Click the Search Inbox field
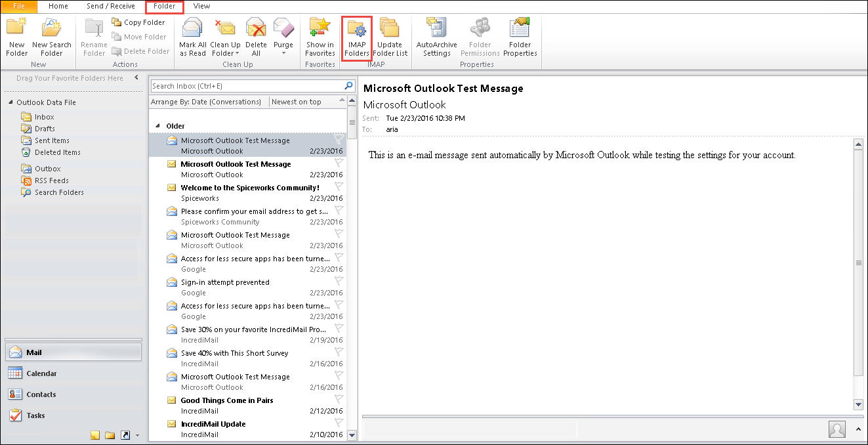This screenshot has width=868, height=445. coord(246,86)
